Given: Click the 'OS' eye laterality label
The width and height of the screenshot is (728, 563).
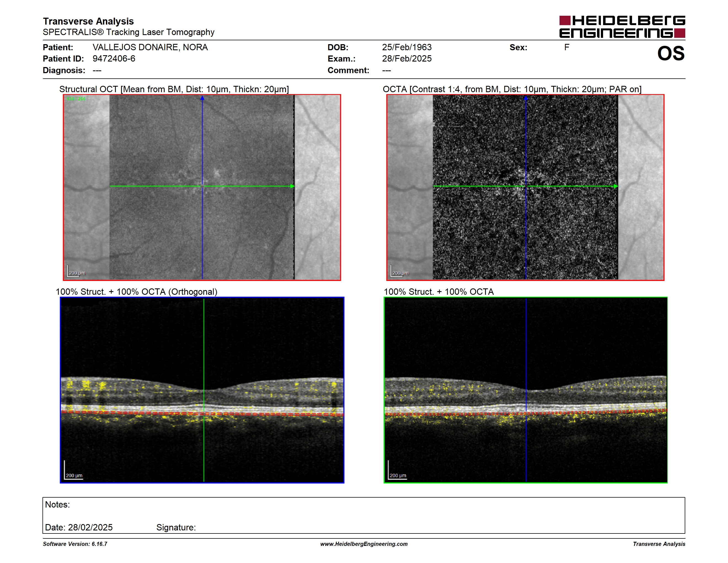Looking at the screenshot, I should pos(671,53).
